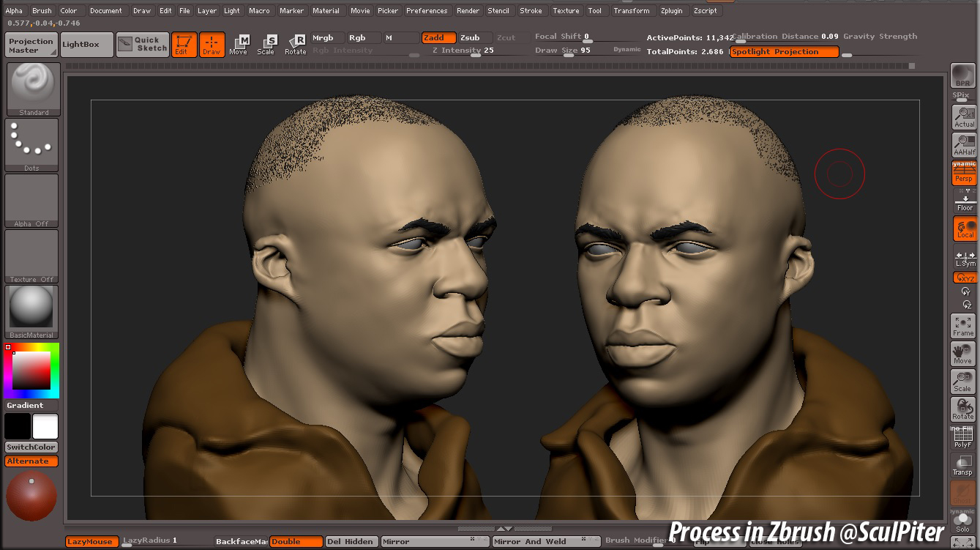Click the white secondary color swatch
Screen dimensions: 980x550
pos(45,426)
